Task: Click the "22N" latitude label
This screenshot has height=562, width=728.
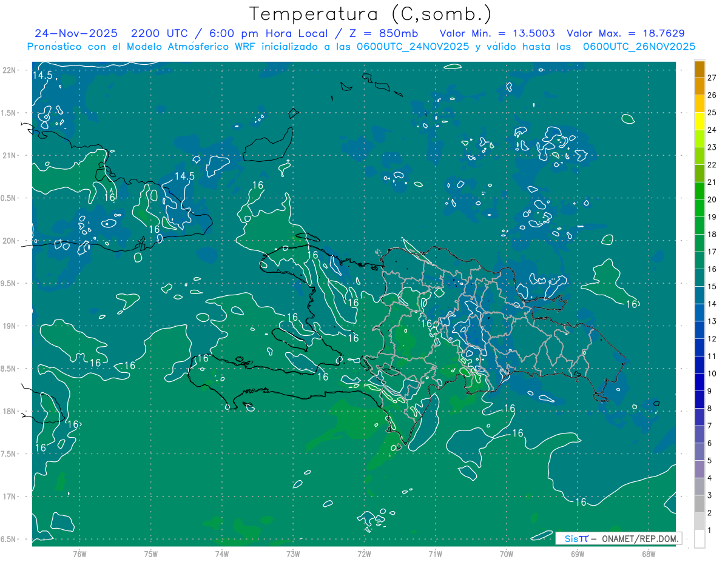Action: [x=10, y=70]
